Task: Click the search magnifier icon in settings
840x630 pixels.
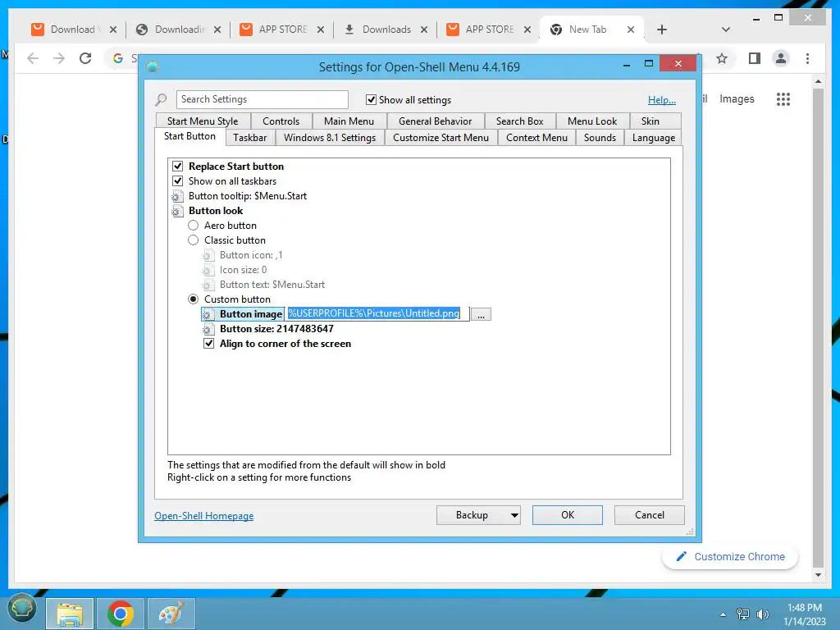Action: coord(161,99)
